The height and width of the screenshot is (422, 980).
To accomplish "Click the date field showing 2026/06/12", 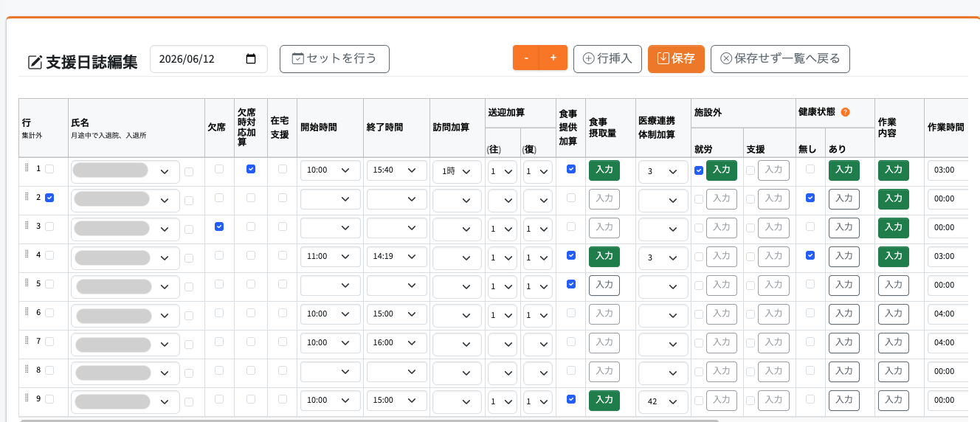I will pos(209,59).
